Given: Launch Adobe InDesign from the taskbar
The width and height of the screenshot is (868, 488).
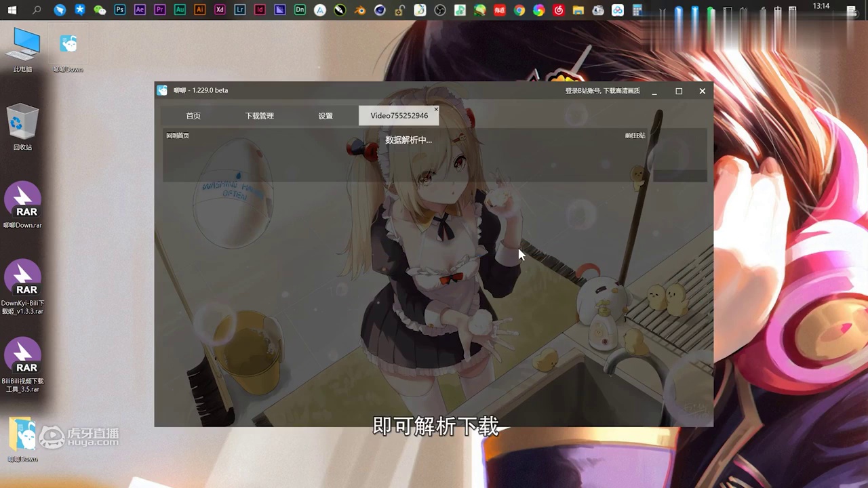Looking at the screenshot, I should point(260,10).
